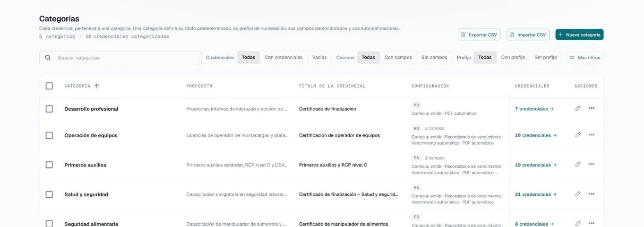Filter by Sin prefijo
644x227 pixels.
[x=546, y=58]
